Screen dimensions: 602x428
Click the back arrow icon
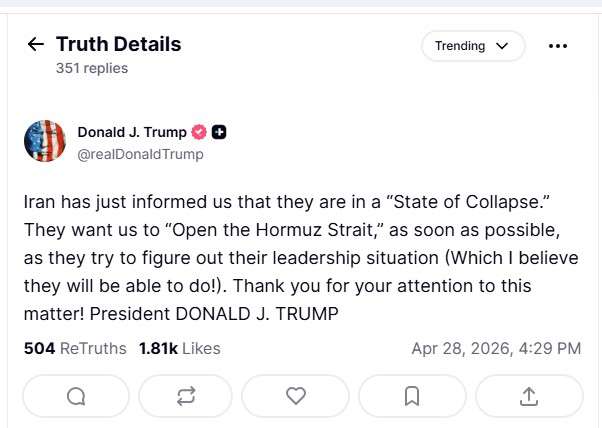point(36,45)
